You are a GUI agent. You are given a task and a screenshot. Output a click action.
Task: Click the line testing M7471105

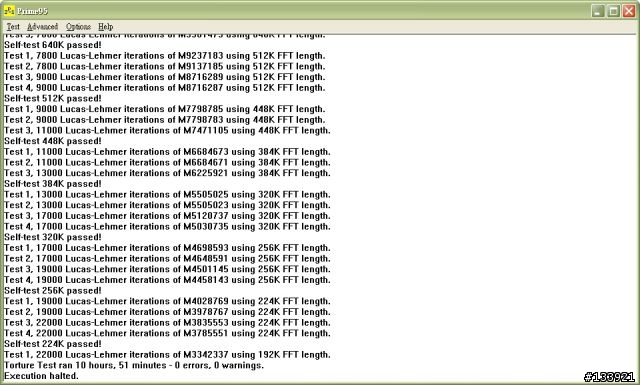point(167,130)
